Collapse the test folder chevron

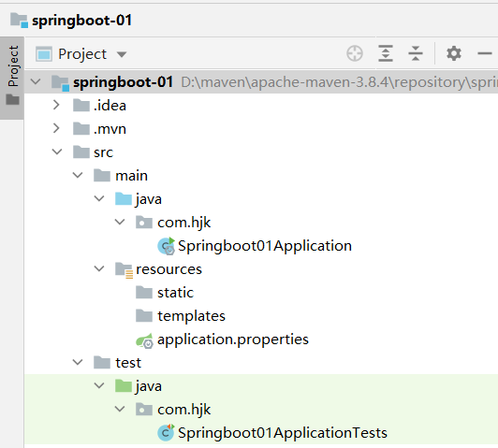coord(78,362)
